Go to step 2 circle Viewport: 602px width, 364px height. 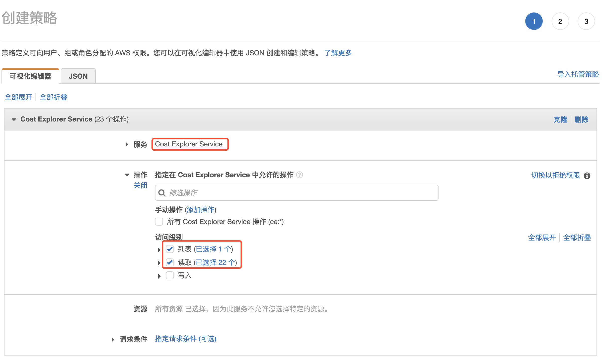560,21
